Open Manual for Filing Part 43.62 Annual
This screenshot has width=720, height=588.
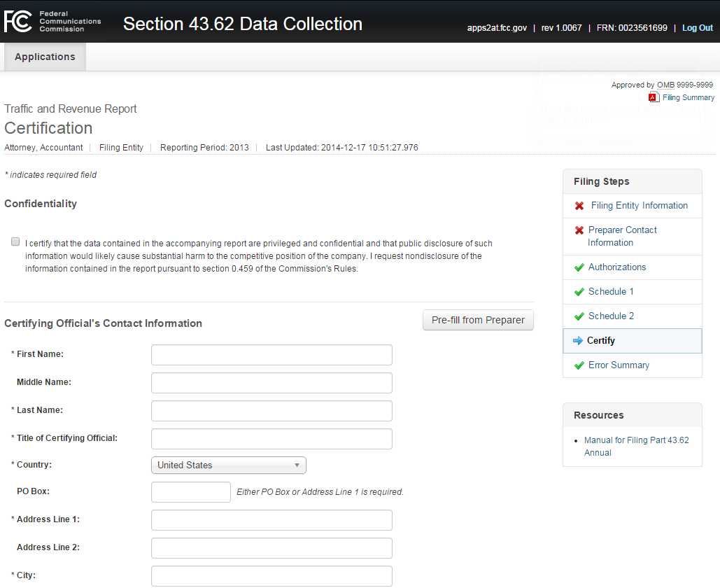coord(636,447)
